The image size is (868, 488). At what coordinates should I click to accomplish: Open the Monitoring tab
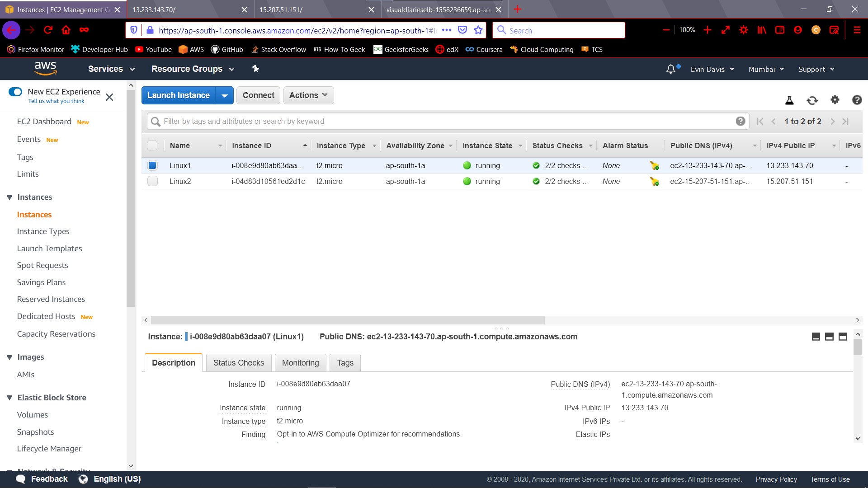point(300,363)
